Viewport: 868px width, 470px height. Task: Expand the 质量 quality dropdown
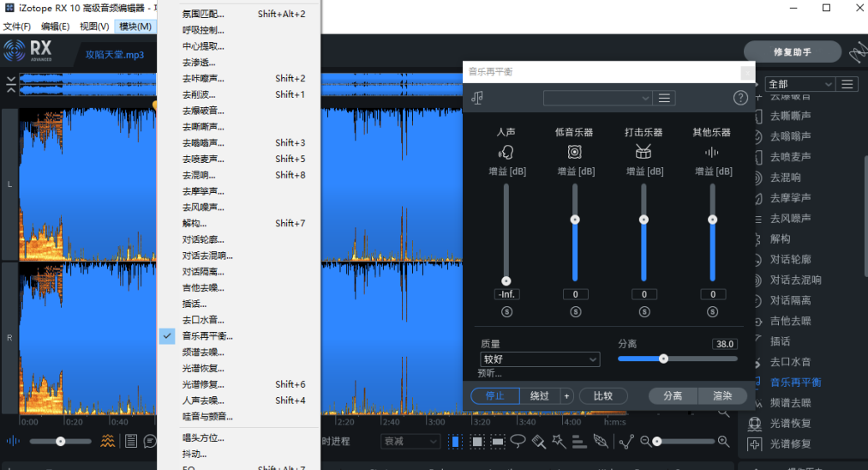[540, 359]
